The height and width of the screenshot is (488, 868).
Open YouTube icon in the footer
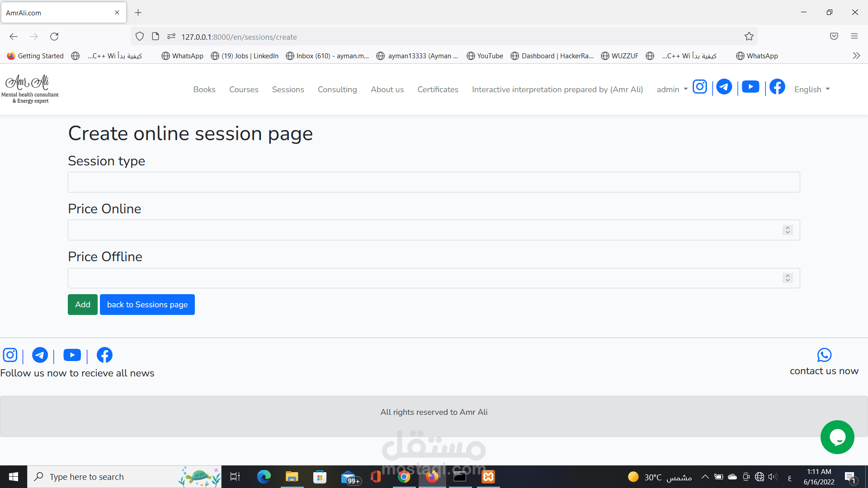pyautogui.click(x=72, y=355)
